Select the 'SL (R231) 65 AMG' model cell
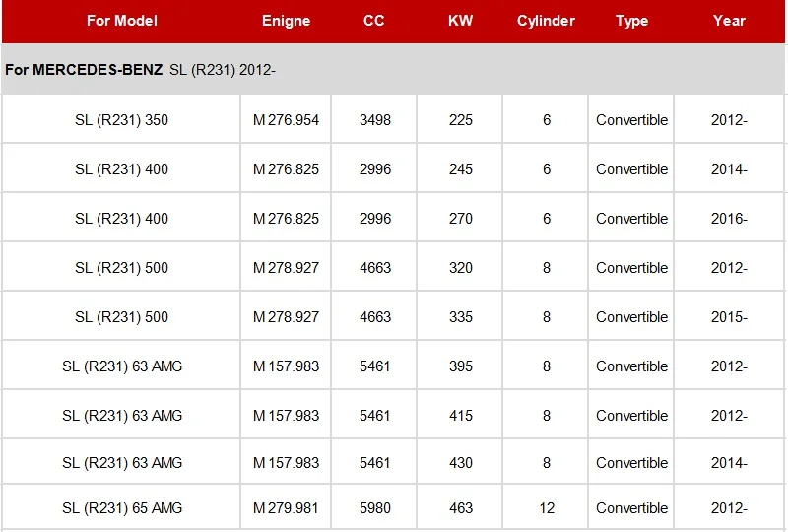Viewport: 788px width, 532px height. point(122,508)
